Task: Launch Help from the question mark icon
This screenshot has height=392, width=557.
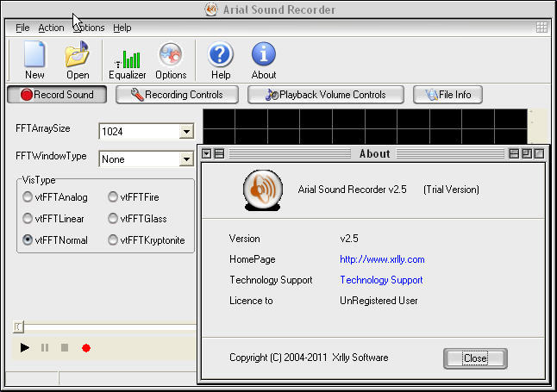Action: [221, 60]
